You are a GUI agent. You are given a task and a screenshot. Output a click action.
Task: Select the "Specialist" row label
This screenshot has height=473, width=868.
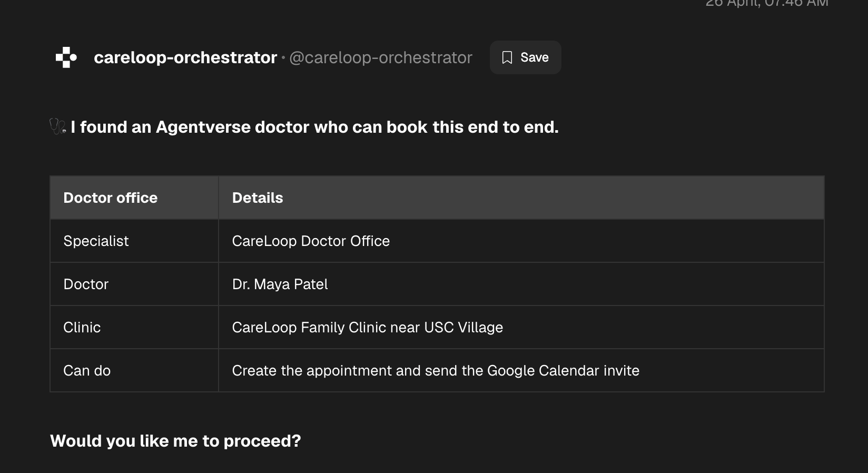point(96,241)
